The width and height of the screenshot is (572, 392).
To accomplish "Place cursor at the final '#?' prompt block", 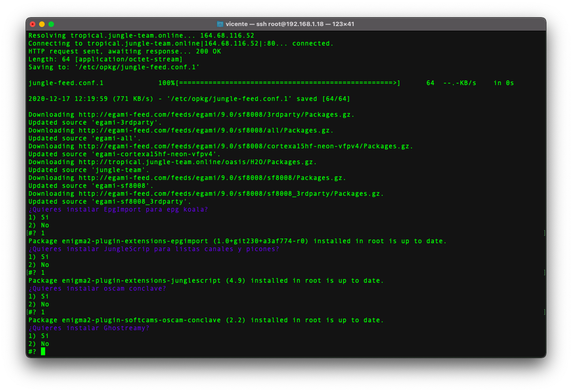I will click(43, 352).
